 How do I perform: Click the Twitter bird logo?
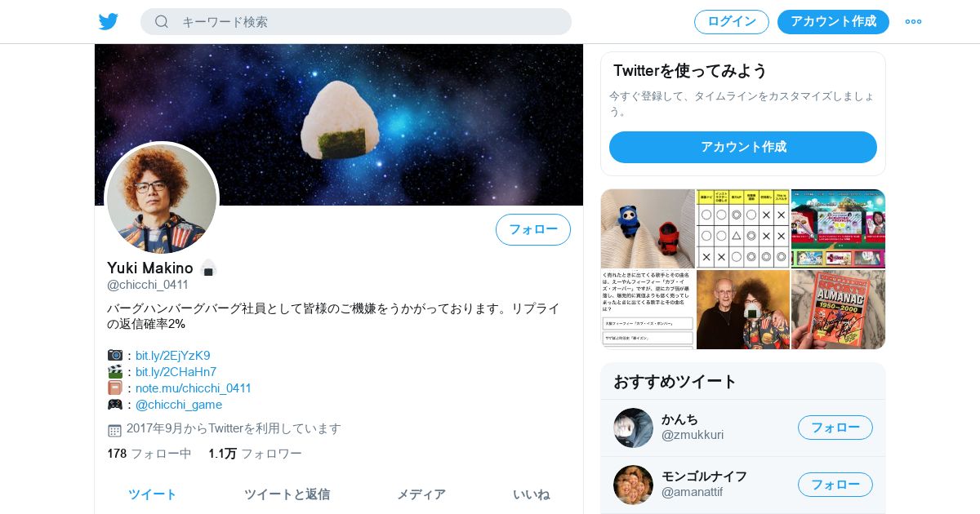(109, 21)
